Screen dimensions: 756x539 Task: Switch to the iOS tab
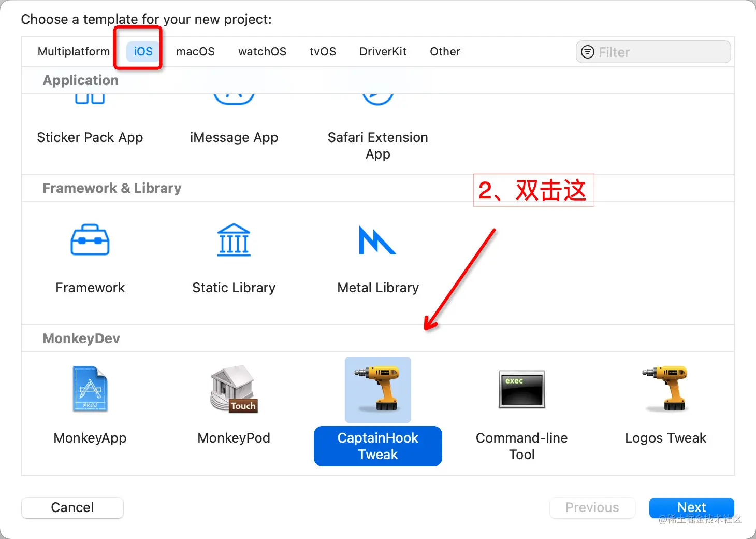tap(143, 52)
